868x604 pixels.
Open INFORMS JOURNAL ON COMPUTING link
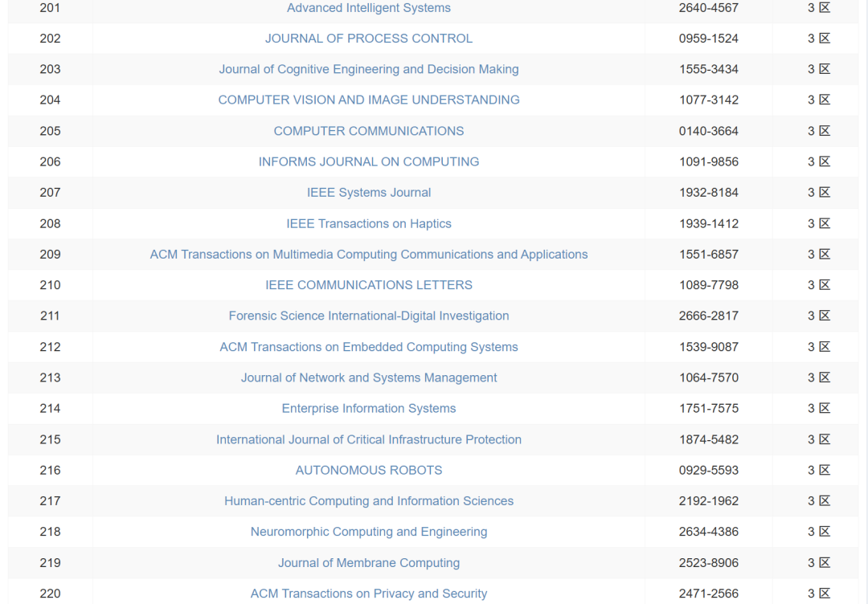[x=369, y=161]
